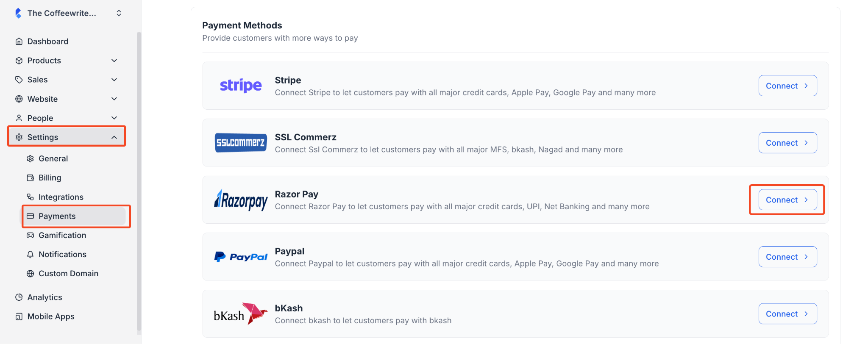Click the SSLCommerz logo
This screenshot has width=868, height=344.
click(x=240, y=143)
